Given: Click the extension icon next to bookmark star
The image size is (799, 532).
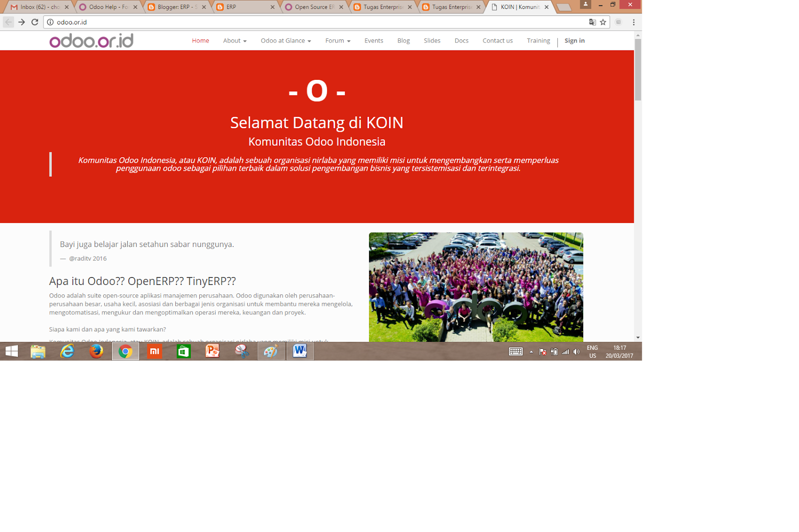Looking at the screenshot, I should tap(619, 22).
